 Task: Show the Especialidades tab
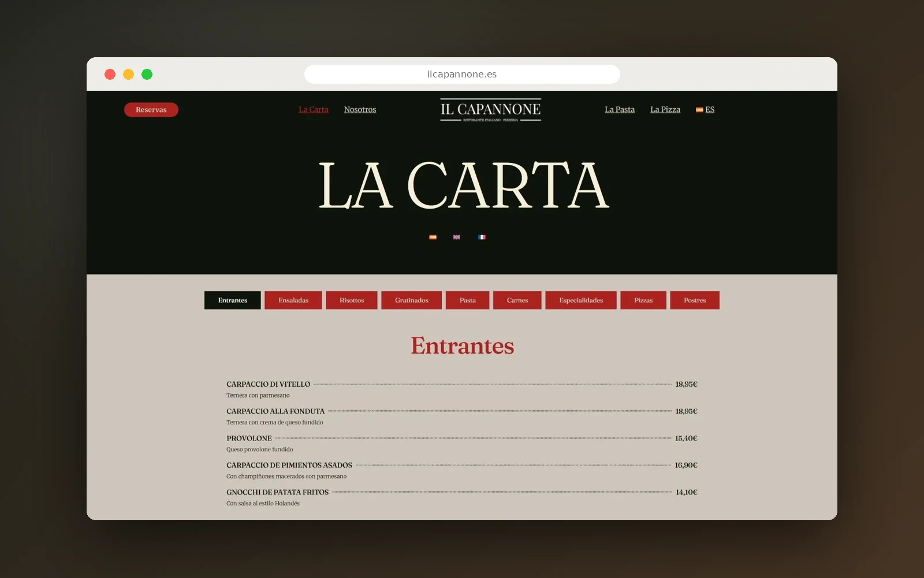[581, 300]
